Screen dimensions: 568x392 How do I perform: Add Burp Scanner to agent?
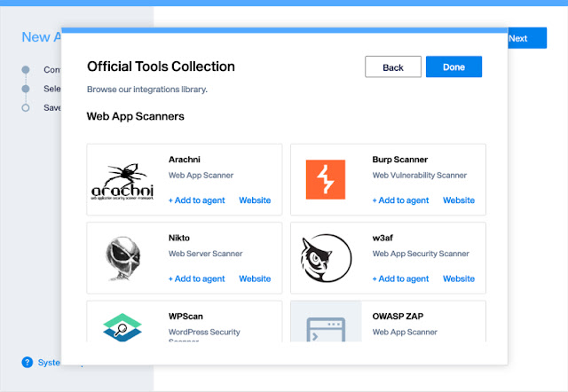(x=400, y=200)
